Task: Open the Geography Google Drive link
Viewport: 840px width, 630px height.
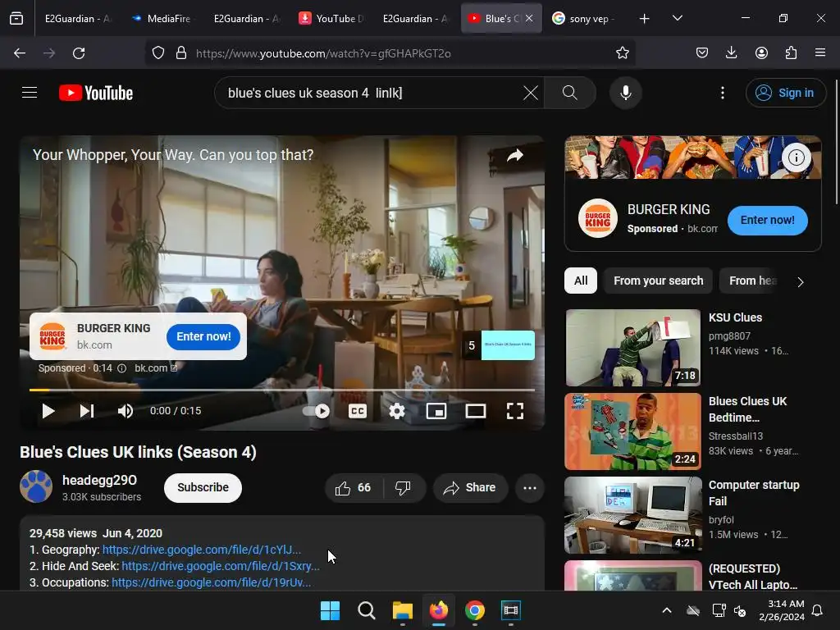Action: pyautogui.click(x=202, y=550)
